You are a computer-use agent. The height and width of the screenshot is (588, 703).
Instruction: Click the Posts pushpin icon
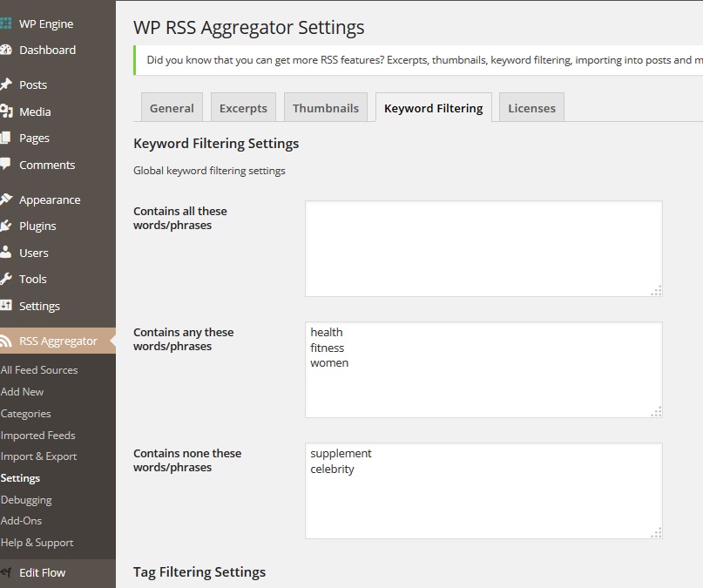(x=5, y=84)
